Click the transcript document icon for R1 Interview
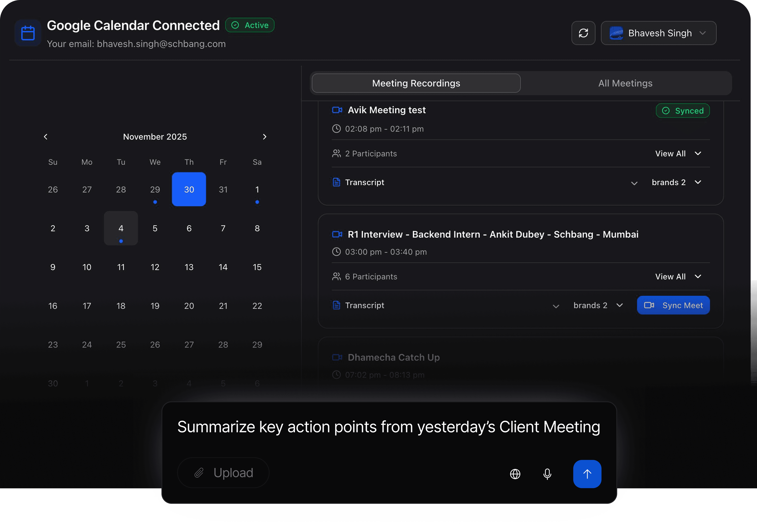The image size is (757, 532). (336, 305)
